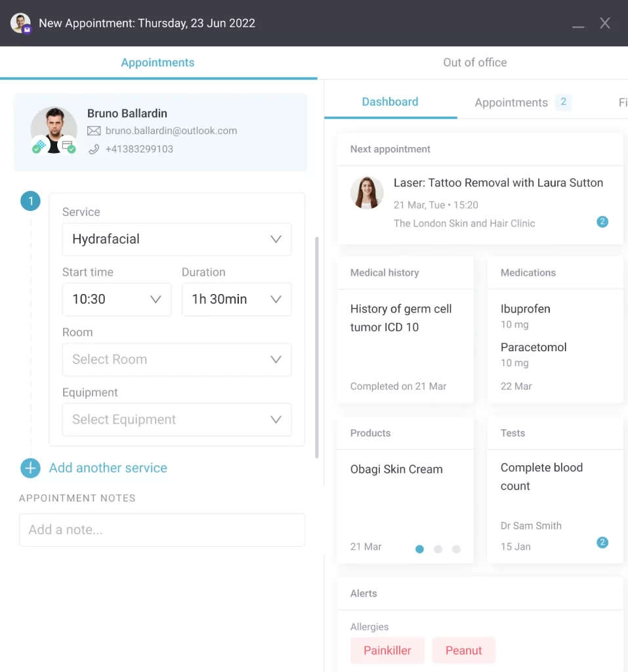This screenshot has height=672, width=628.
Task: Click the blue 2 badge on the next appointment card
Action: point(602,222)
